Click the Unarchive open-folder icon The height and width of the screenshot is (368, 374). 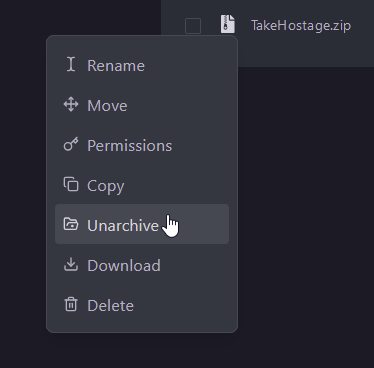(71, 224)
